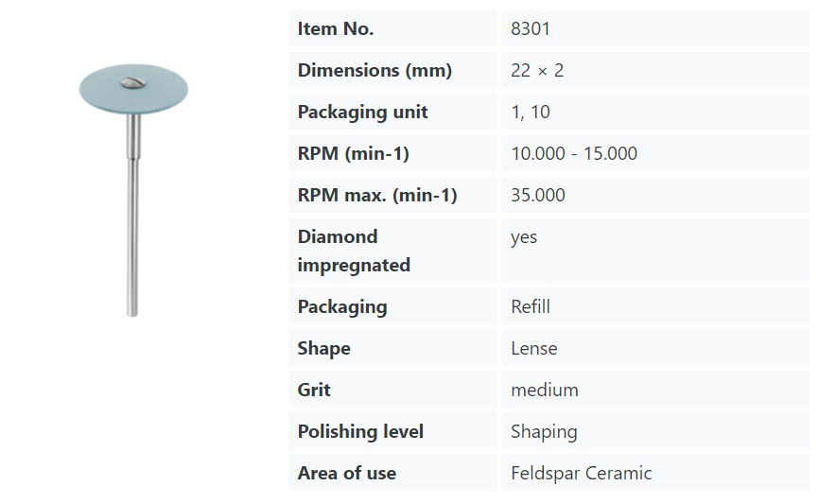The width and height of the screenshot is (819, 504).
Task: Click the "RPM max. (min-1)" label
Action: pos(377,196)
